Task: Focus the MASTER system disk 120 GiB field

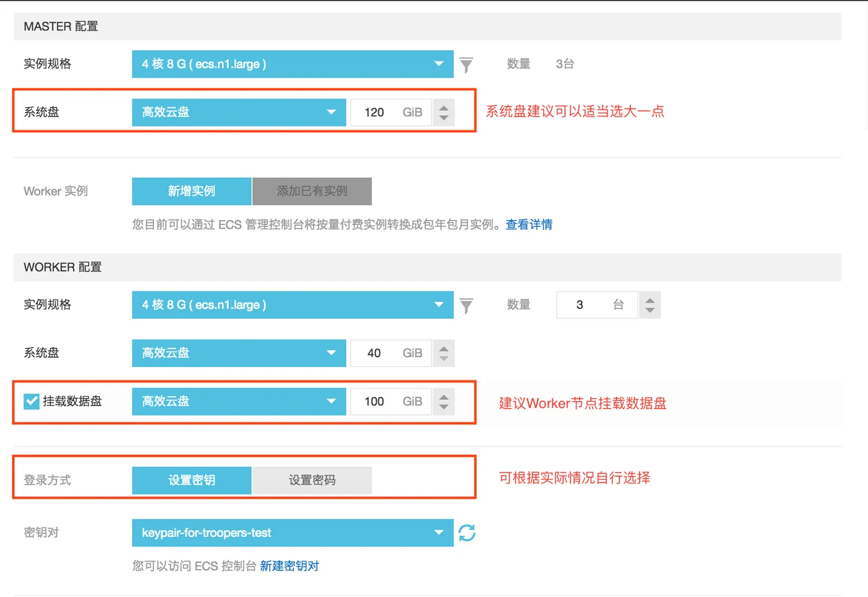Action: [x=391, y=112]
